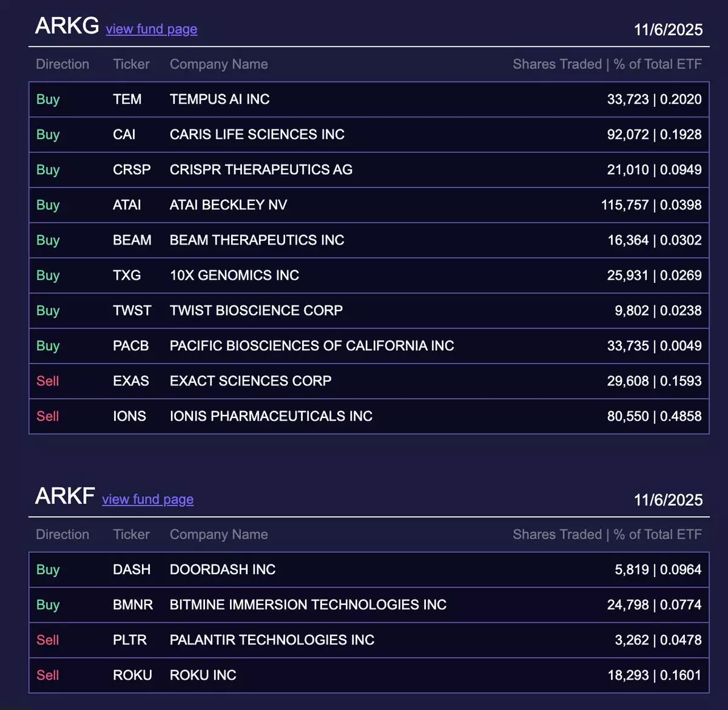Click the BMNR ticker symbol
728x710 pixels.
coord(132,605)
